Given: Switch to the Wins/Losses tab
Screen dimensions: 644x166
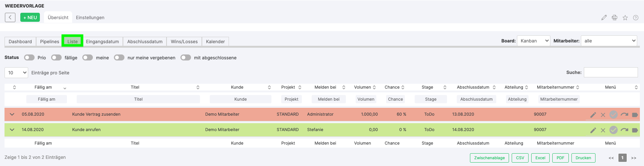Looking at the screenshot, I should 184,42.
